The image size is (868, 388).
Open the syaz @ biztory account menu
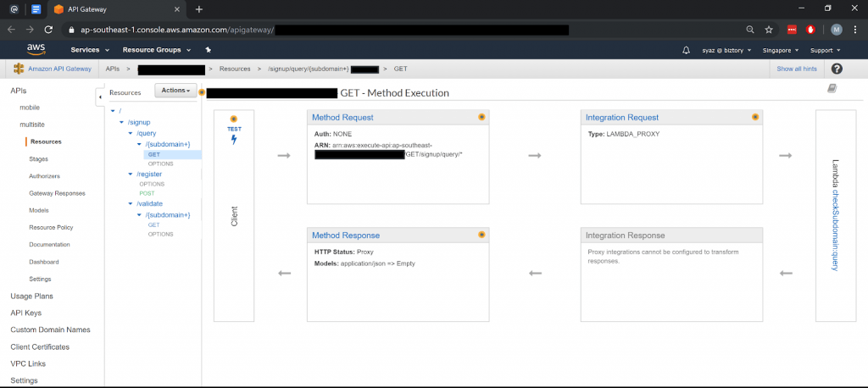(727, 50)
